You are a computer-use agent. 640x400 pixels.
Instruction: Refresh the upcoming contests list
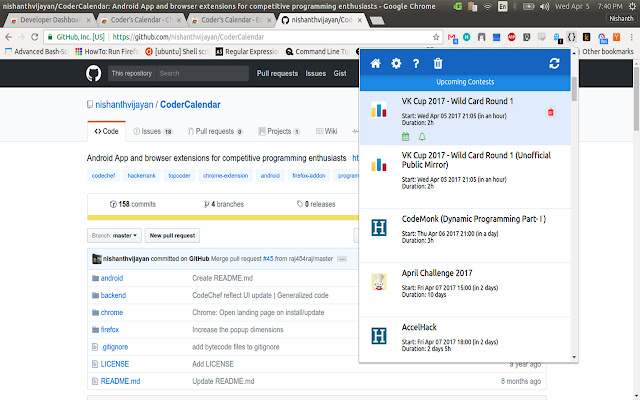[554, 64]
